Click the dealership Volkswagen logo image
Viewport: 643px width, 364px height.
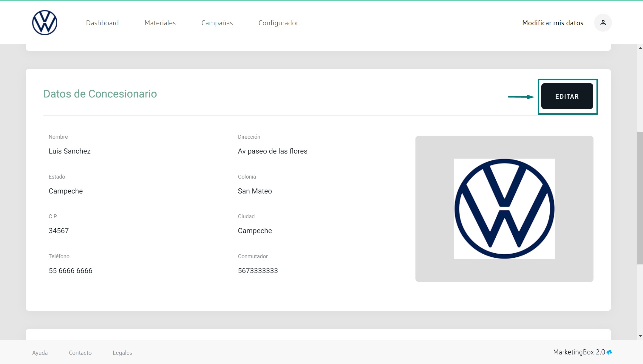click(x=504, y=209)
